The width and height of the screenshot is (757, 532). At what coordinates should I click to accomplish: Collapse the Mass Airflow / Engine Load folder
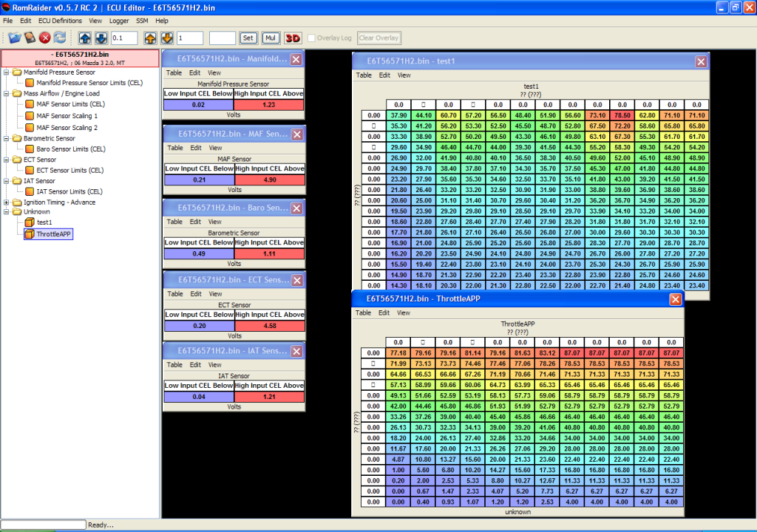tap(7, 94)
